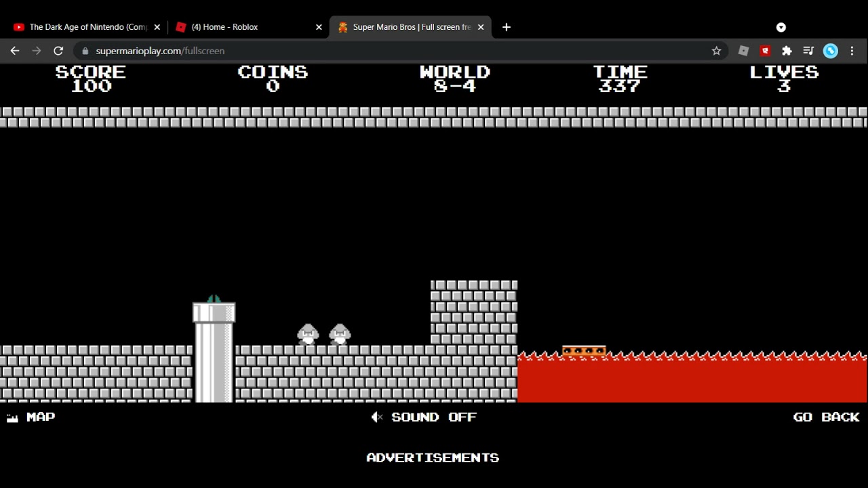This screenshot has height=488, width=868.
Task: Click the green piranha plant atop the pipe
Action: (x=214, y=299)
